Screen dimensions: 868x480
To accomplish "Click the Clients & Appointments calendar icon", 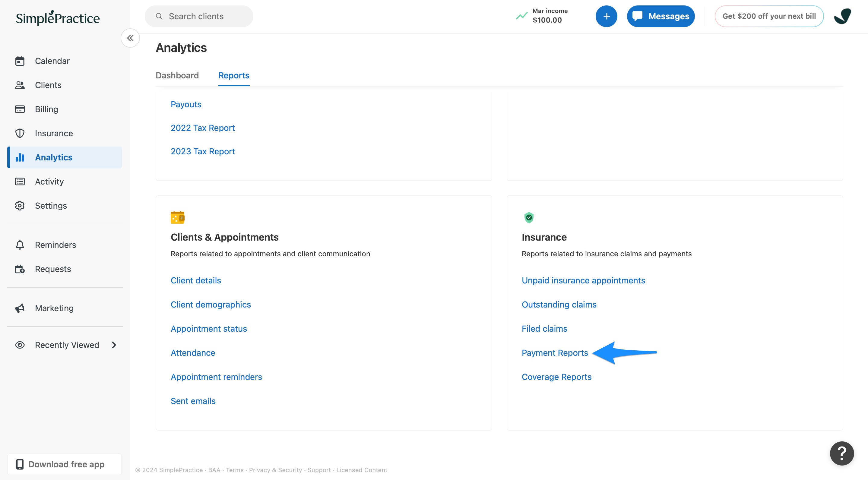I will pyautogui.click(x=178, y=218).
